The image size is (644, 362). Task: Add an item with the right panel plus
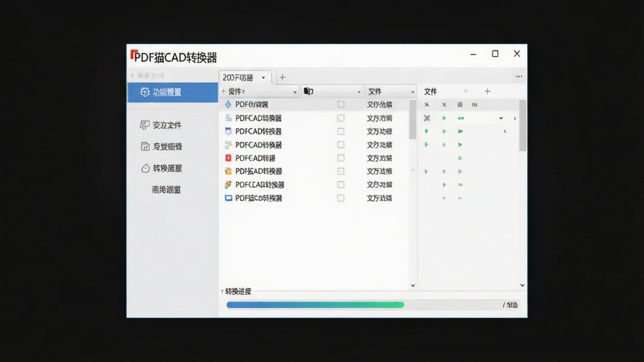pyautogui.click(x=487, y=91)
